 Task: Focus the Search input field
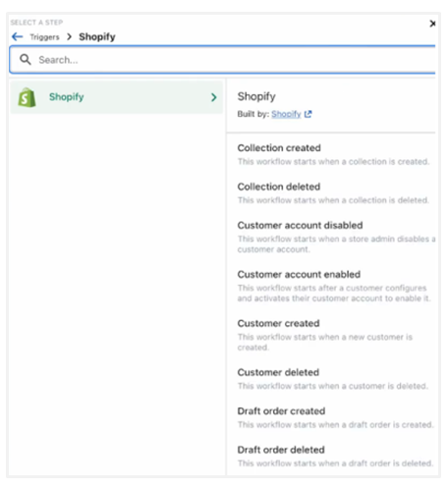tap(223, 60)
